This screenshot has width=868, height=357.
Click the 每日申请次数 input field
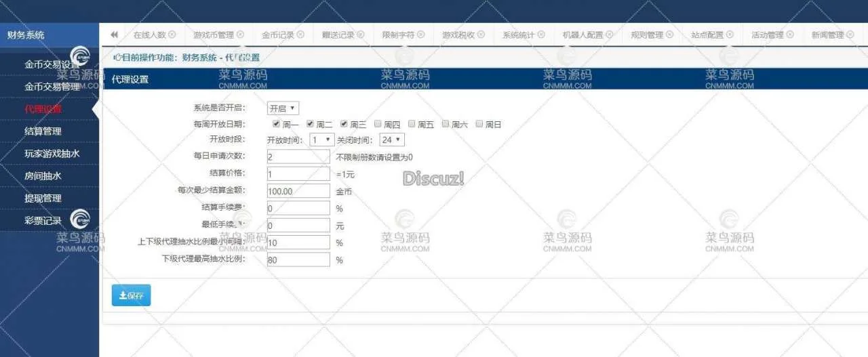click(x=298, y=156)
